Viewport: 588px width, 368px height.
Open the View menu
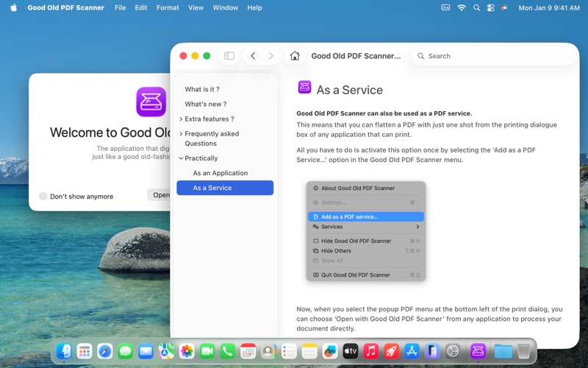point(196,7)
